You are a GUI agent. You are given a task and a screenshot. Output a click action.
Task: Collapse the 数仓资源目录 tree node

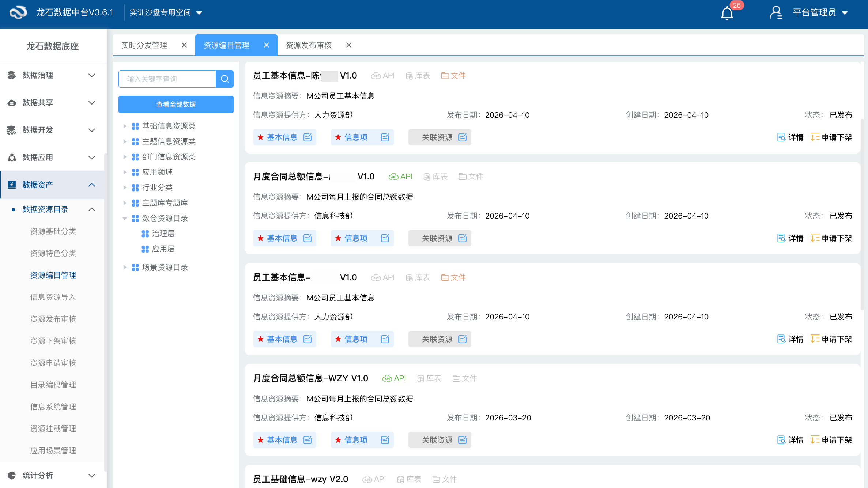coord(125,218)
